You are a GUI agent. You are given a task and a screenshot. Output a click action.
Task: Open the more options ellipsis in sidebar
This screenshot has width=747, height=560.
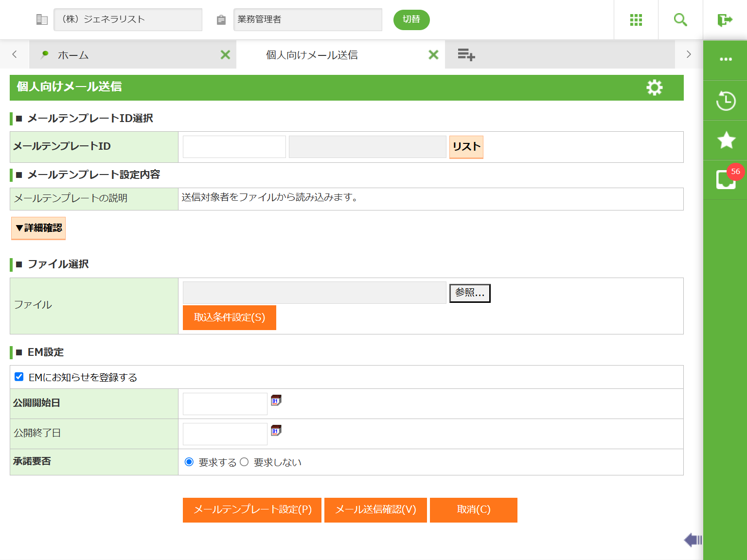[726, 59]
